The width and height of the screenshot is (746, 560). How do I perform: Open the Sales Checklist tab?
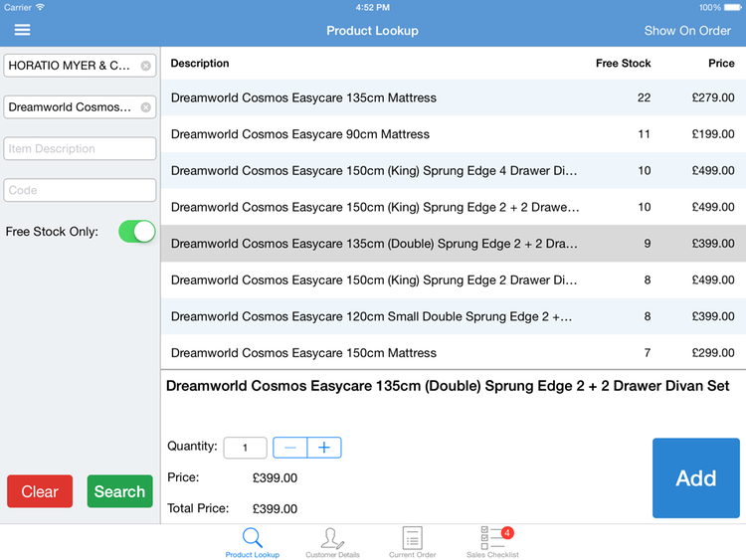[x=492, y=542]
